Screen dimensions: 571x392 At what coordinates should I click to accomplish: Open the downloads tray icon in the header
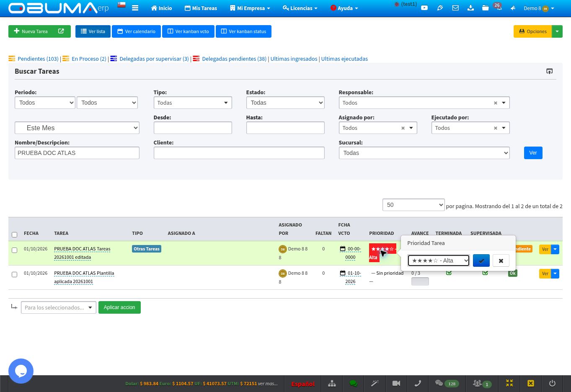pyautogui.click(x=470, y=8)
